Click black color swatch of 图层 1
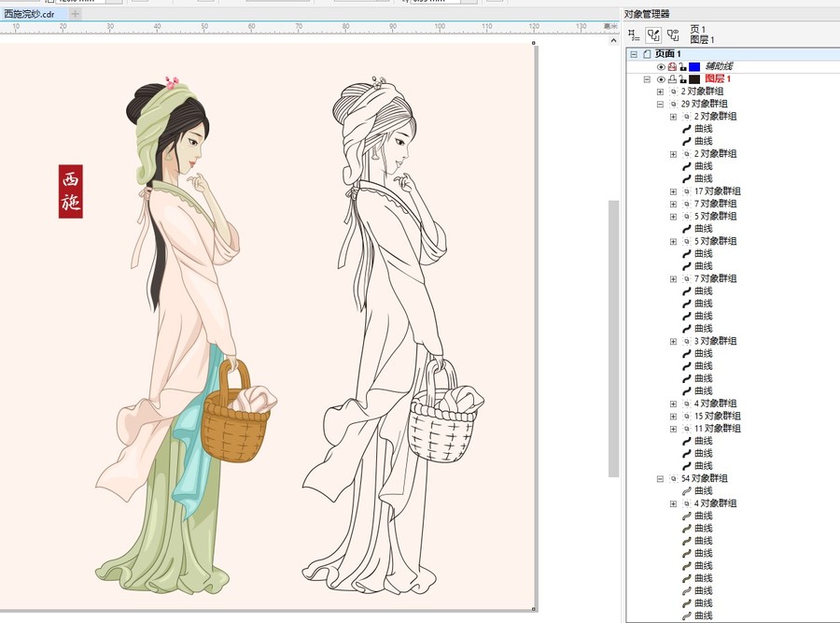This screenshot has height=623, width=840. [694, 79]
